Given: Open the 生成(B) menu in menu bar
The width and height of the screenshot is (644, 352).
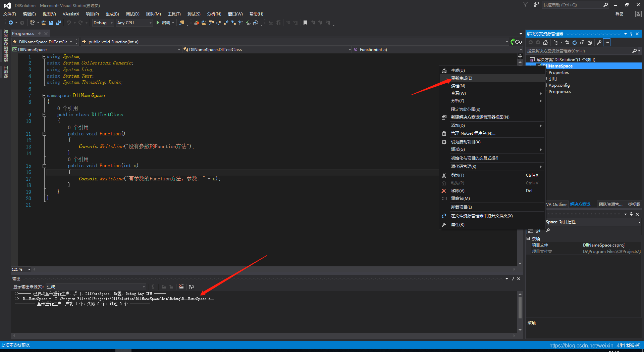Looking at the screenshot, I should coord(112,14).
